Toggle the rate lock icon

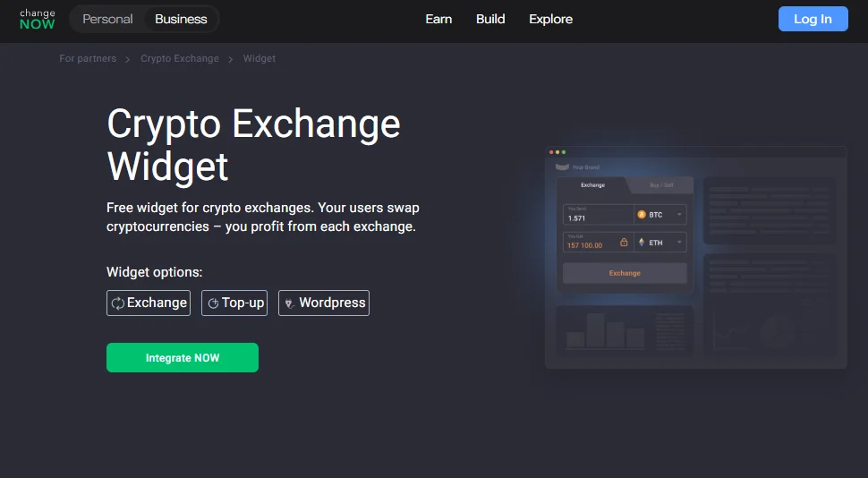tap(624, 242)
